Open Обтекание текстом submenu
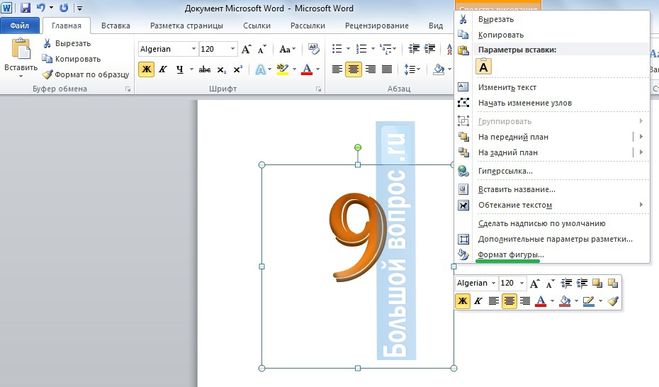659x387 pixels. (551, 205)
